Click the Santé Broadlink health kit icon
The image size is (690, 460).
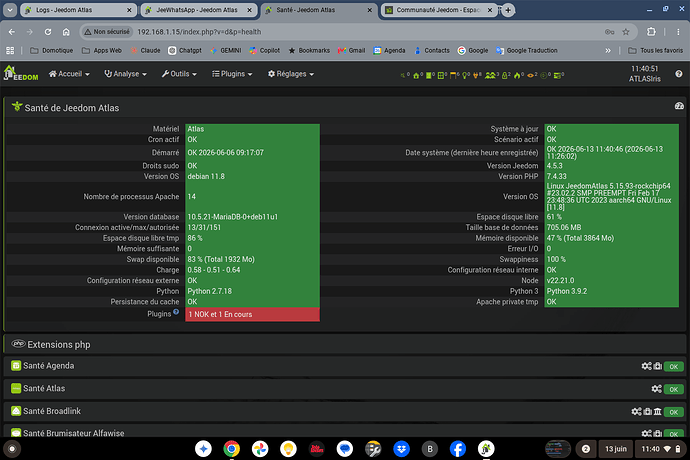647,412
